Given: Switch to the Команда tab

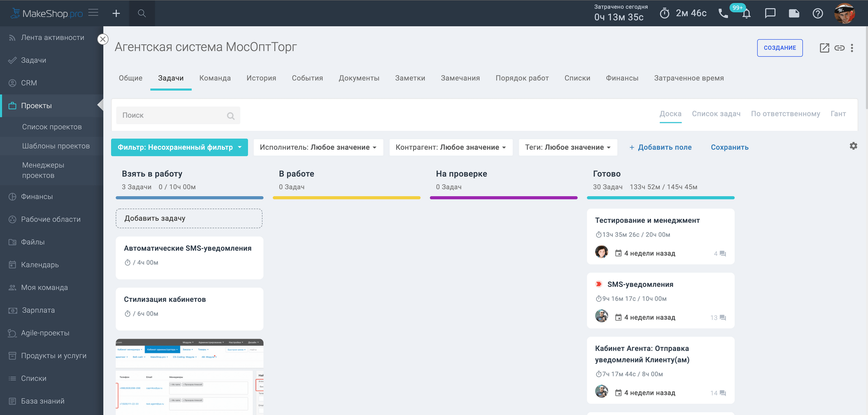Looking at the screenshot, I should [215, 78].
